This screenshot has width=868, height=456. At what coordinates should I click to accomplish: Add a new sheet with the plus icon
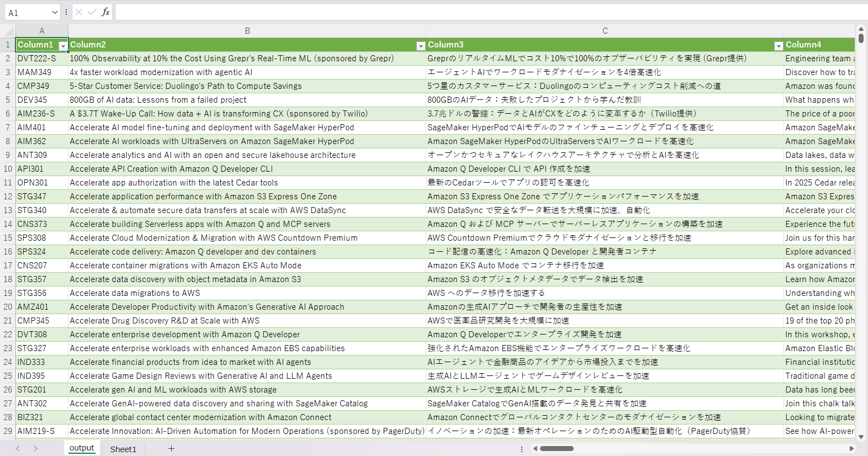pyautogui.click(x=171, y=449)
